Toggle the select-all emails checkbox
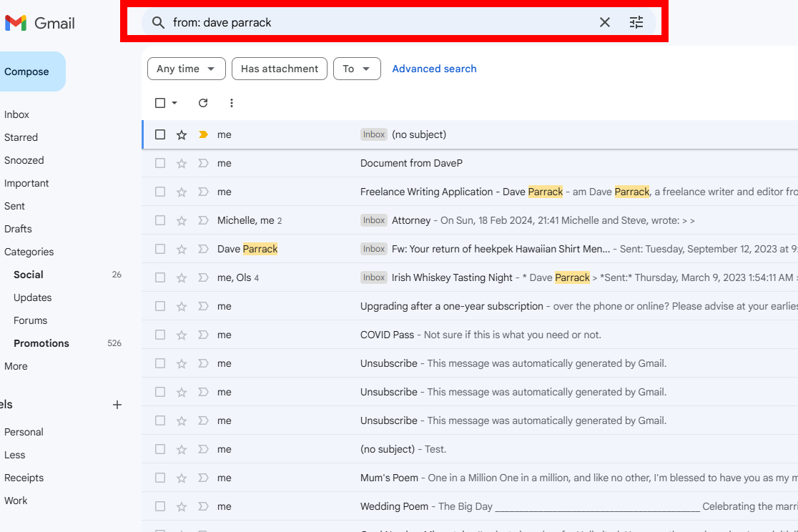 click(160, 103)
